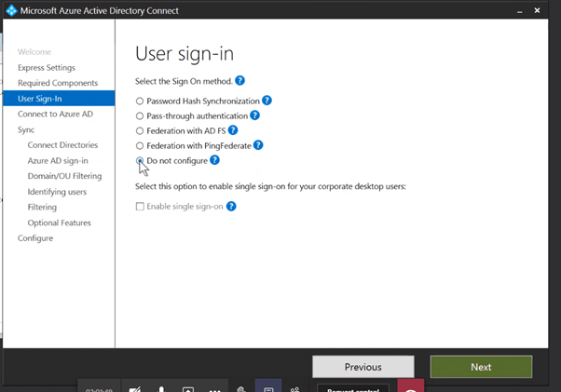This screenshot has width=561, height=392.
Task: Open Required Components step in sidebar
Action: click(58, 83)
